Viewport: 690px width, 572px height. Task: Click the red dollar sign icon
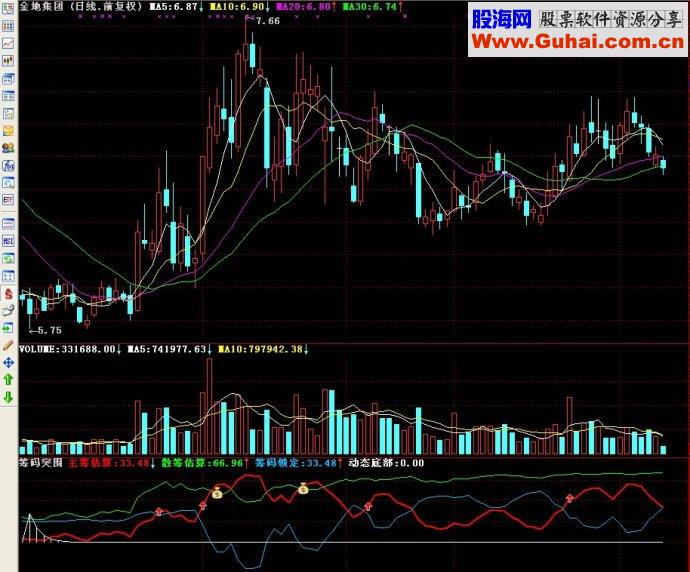[8, 293]
